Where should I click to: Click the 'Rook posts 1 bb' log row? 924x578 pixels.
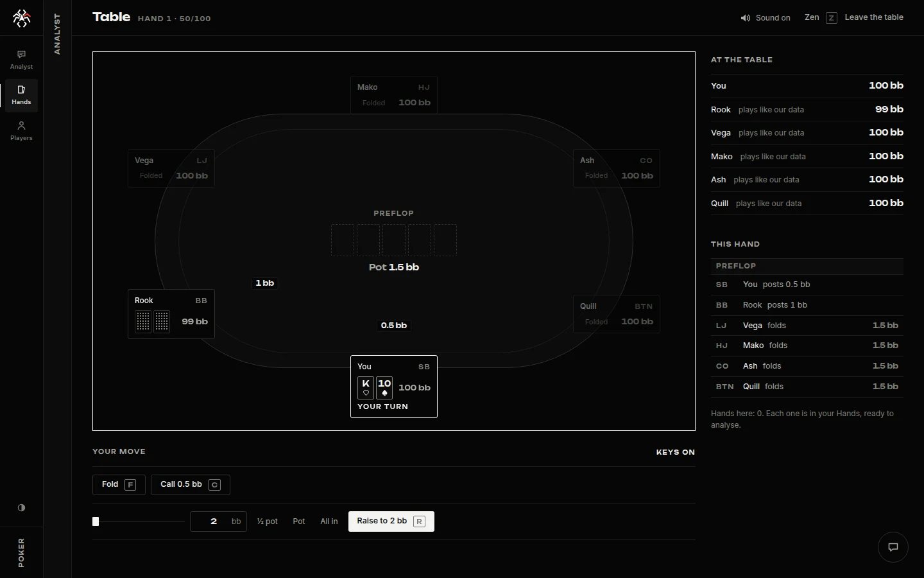click(x=807, y=305)
